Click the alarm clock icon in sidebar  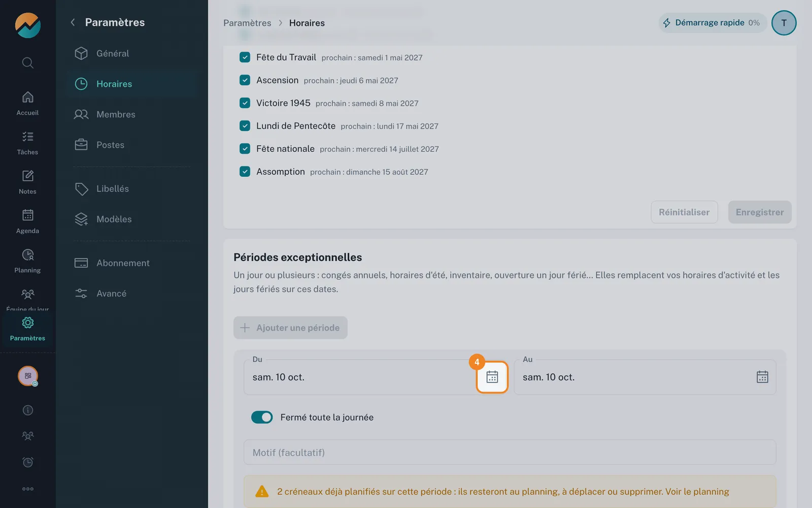(28, 462)
